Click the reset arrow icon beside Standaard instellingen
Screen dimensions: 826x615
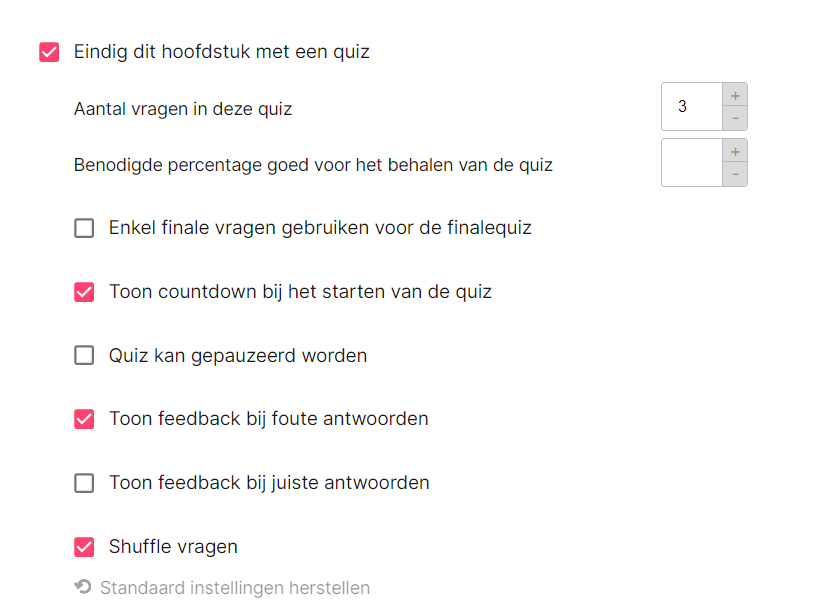point(83,587)
